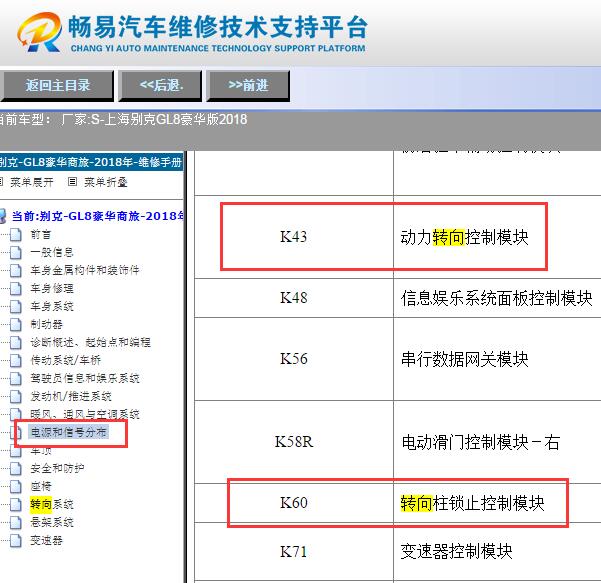This screenshot has height=583, width=601.
Task: Click page icon beside 变速器
Action: tap(16, 540)
